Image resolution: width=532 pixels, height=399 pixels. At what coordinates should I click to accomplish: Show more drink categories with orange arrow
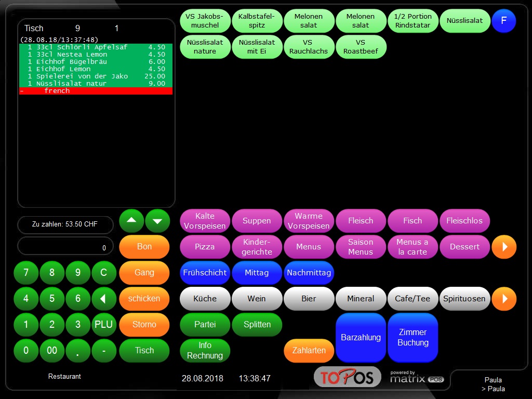[504, 299]
